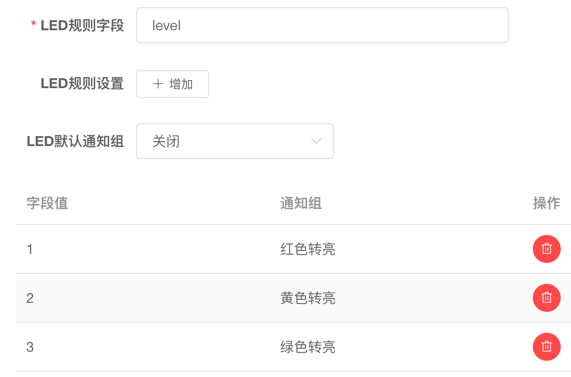The height and width of the screenshot is (377, 571).
Task: Click field value 3 in the table
Action: [30, 347]
